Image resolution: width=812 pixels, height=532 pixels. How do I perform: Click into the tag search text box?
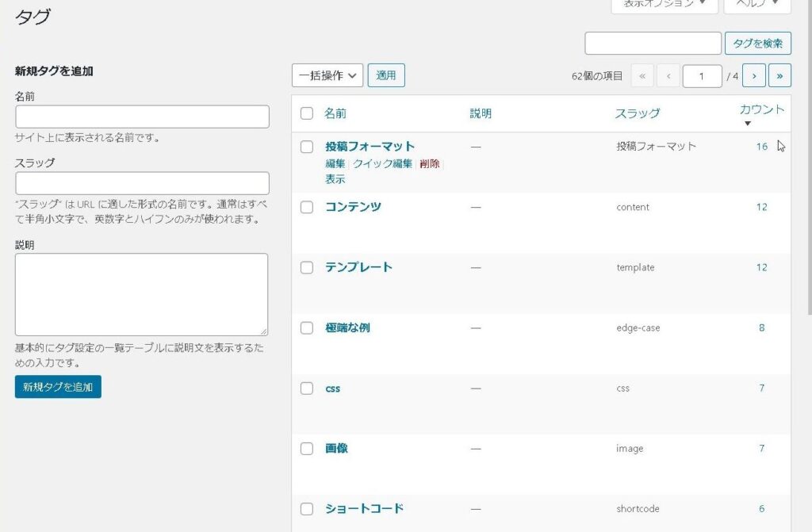(x=653, y=44)
